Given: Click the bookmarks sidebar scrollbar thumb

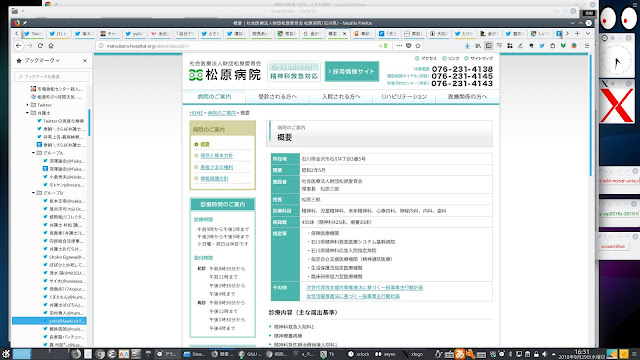Looking at the screenshot, I should click(89, 122).
